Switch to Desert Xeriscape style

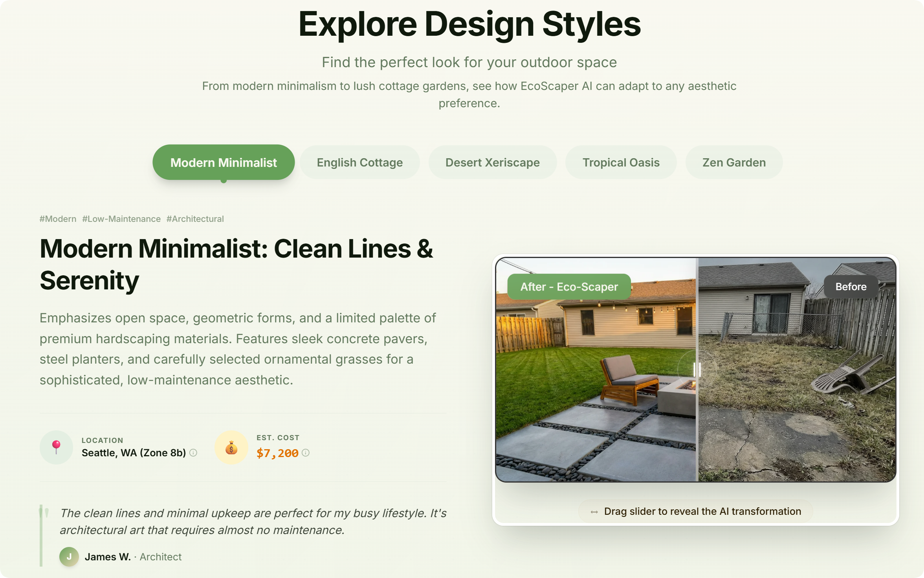493,162
